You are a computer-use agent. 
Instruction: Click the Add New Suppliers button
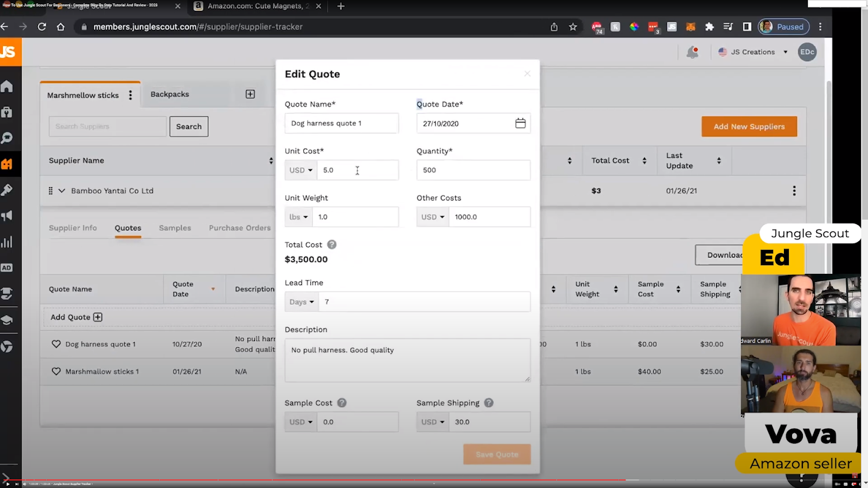click(x=749, y=126)
